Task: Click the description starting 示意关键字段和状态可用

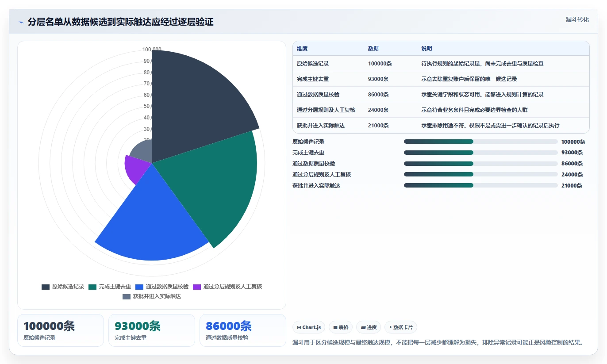Action: click(482, 95)
